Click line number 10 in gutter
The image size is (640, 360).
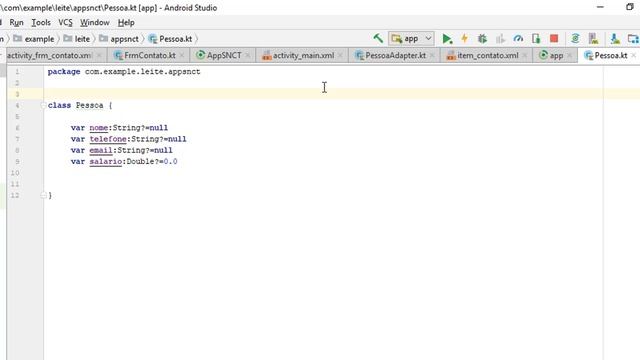pos(15,173)
